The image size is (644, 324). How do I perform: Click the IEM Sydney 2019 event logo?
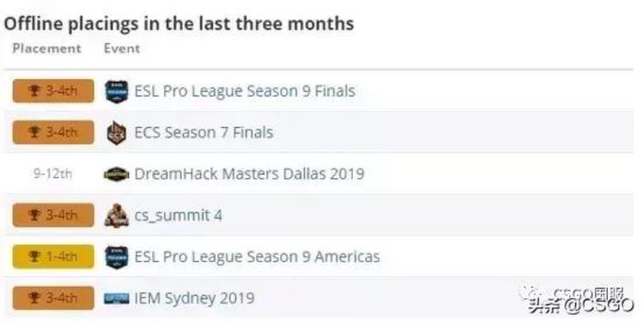pyautogui.click(x=117, y=298)
